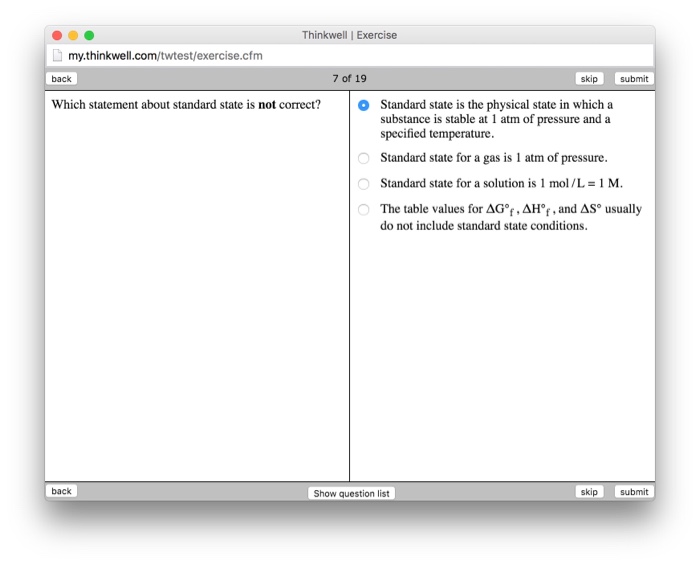The height and width of the screenshot is (566, 700).
Task: Select the radio option about physical state stable at 1 atm
Action: [x=363, y=105]
